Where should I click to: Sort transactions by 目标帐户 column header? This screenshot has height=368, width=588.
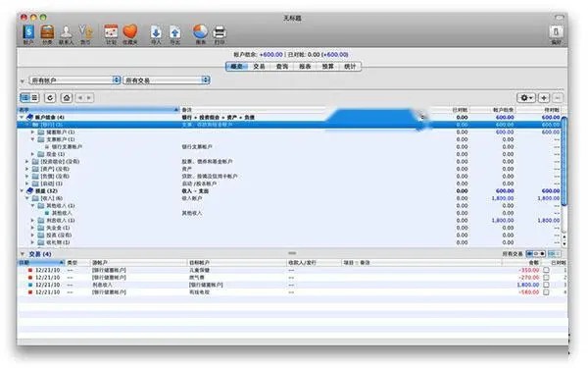(236, 262)
